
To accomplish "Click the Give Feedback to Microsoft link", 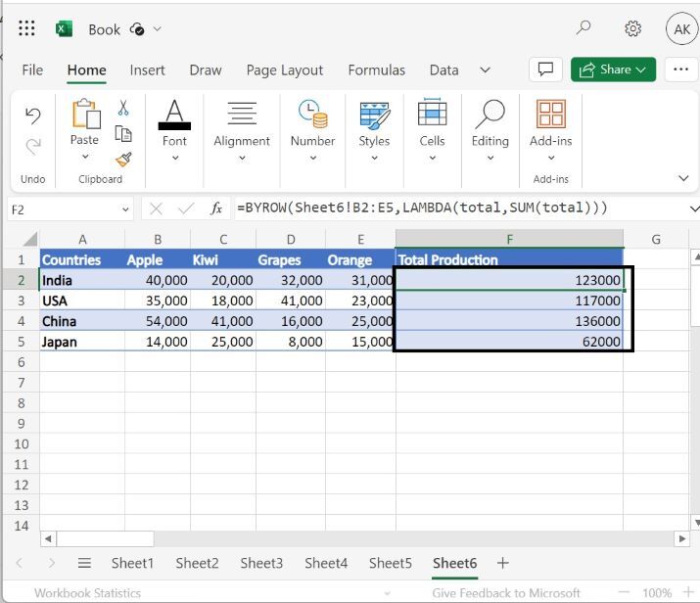I will [506, 593].
